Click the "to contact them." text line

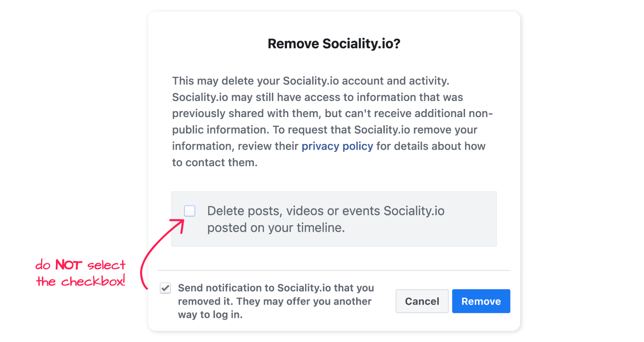coord(215,163)
